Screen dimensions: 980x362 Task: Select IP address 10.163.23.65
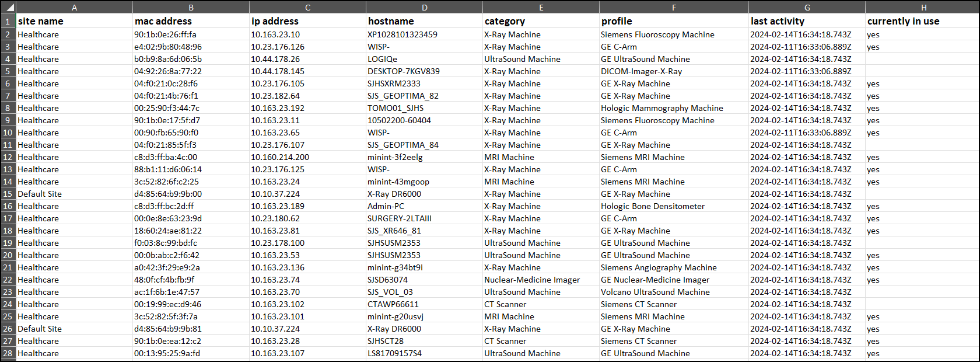click(308, 133)
